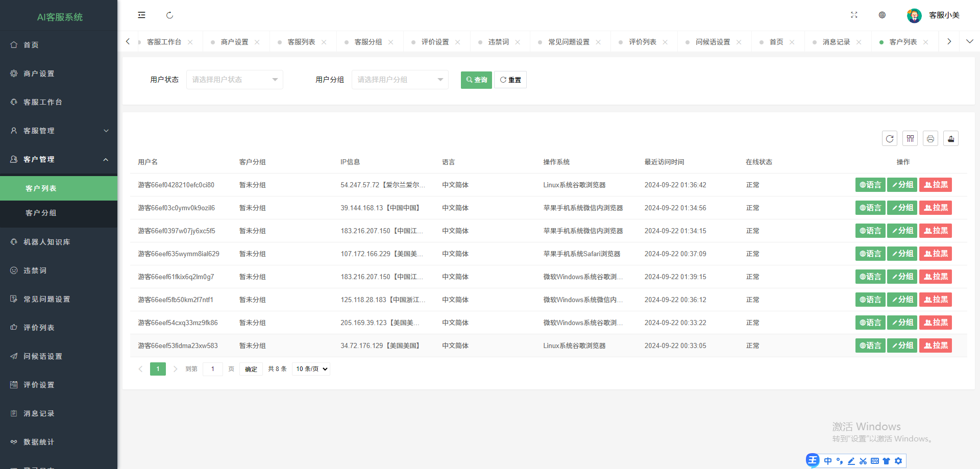Enter fullscreen mode via the expand icon

(x=854, y=15)
